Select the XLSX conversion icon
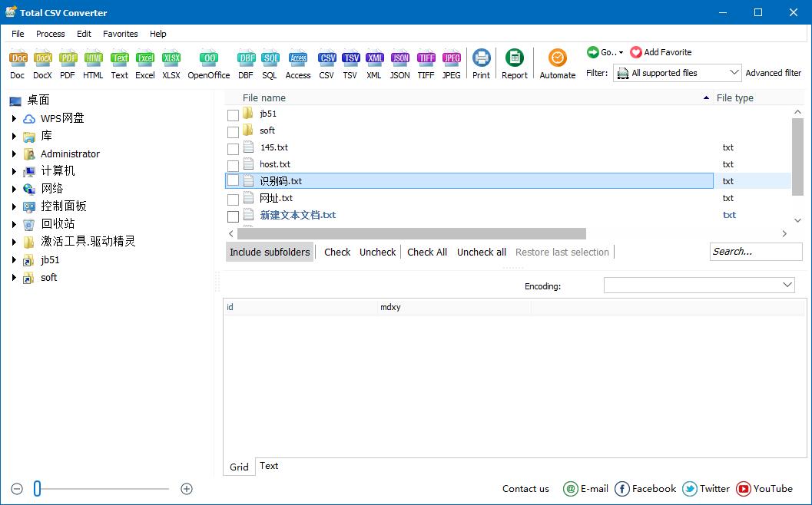Screen dimensions: 812x505 (x=171, y=58)
